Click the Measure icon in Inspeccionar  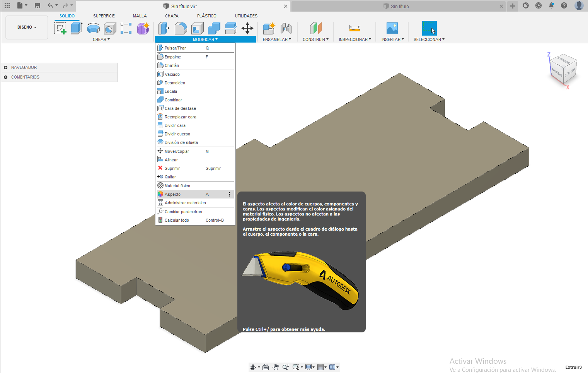(x=355, y=28)
